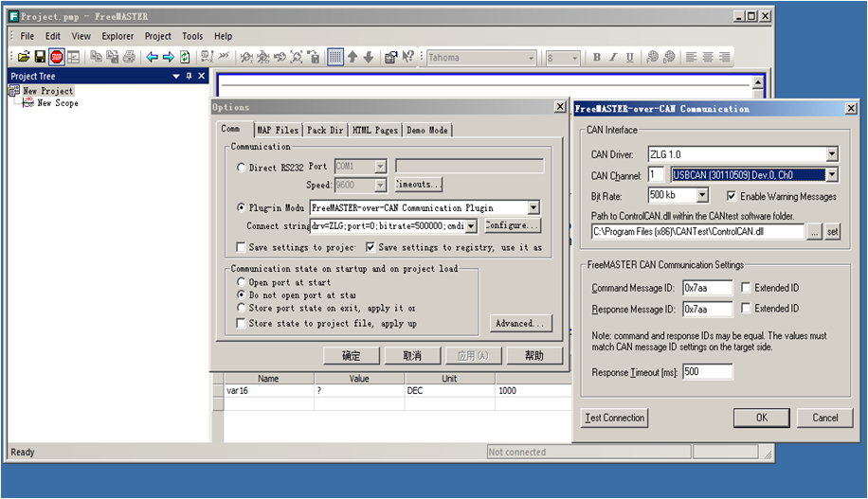Select Open port at startup radio
868x499 pixels.
point(241,282)
